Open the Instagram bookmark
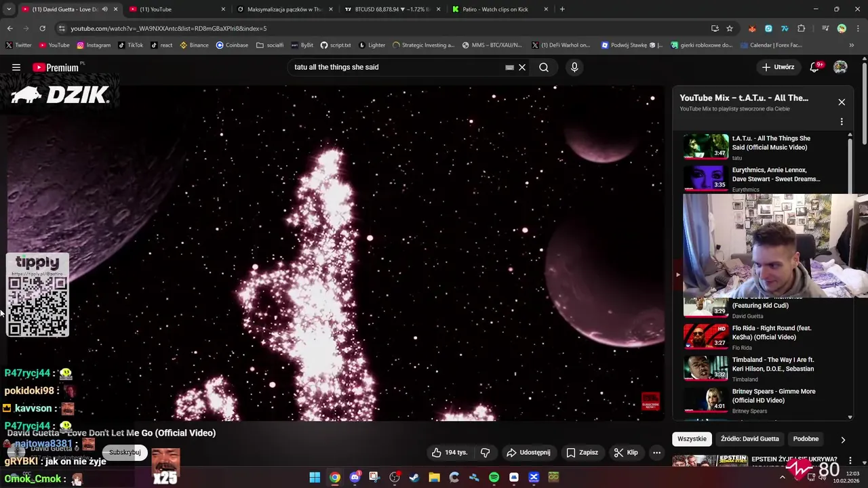This screenshot has height=488, width=868. pyautogui.click(x=94, y=45)
